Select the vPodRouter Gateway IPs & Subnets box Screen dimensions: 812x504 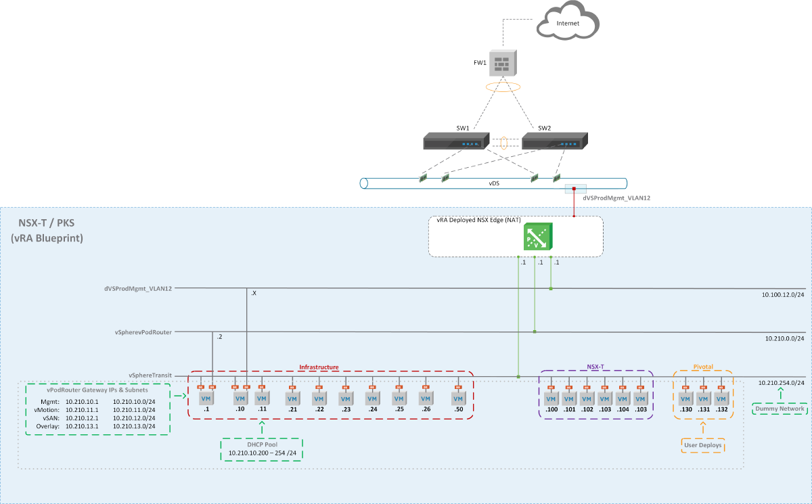coord(98,409)
